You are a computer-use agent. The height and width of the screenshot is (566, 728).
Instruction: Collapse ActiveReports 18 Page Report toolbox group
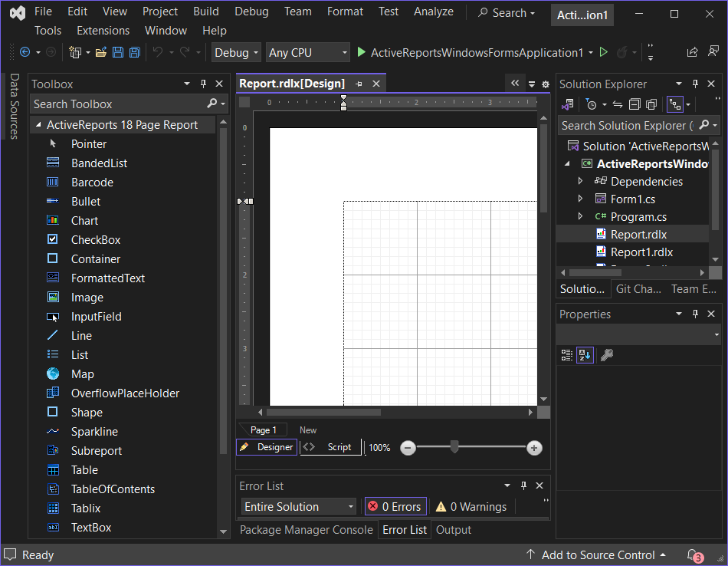coord(38,124)
